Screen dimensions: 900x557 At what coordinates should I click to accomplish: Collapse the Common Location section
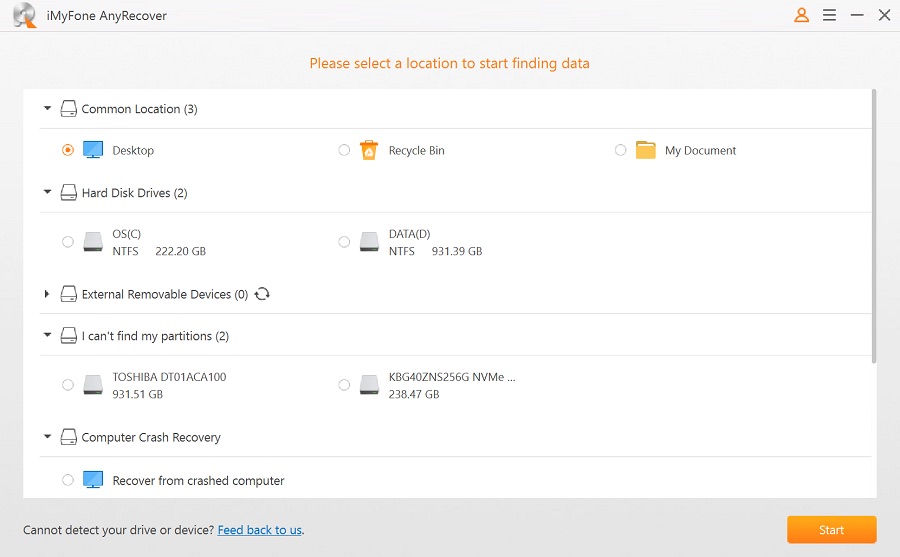coord(47,109)
